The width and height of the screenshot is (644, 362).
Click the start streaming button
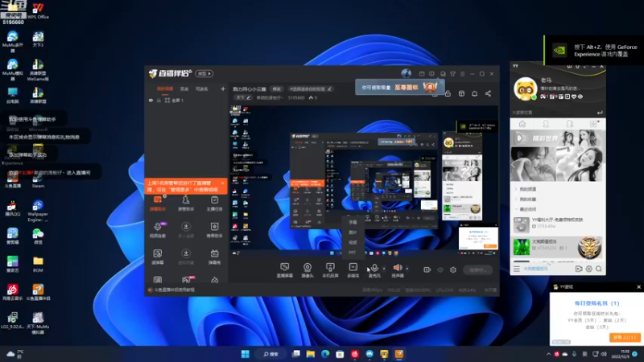[478, 269]
